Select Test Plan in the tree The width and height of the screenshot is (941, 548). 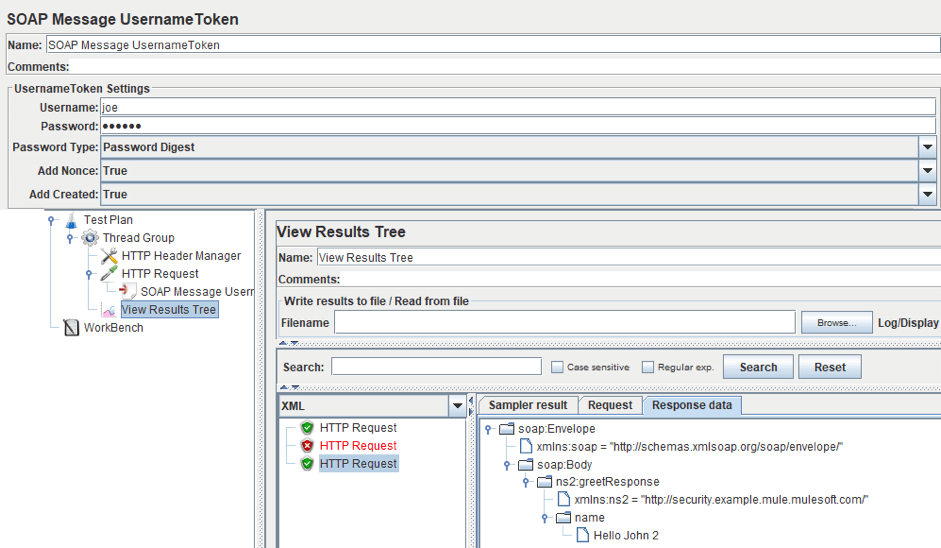(108, 220)
